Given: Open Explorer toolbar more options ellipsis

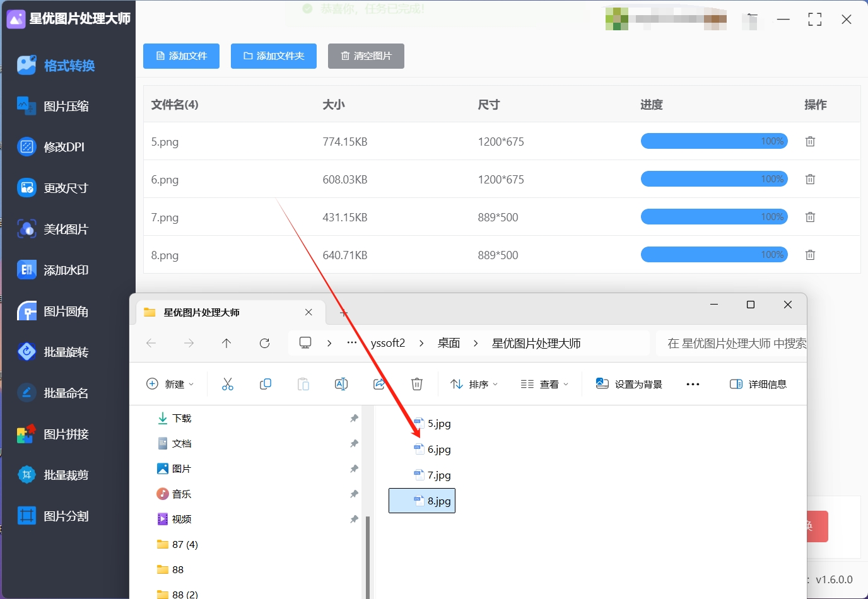Looking at the screenshot, I should point(693,384).
